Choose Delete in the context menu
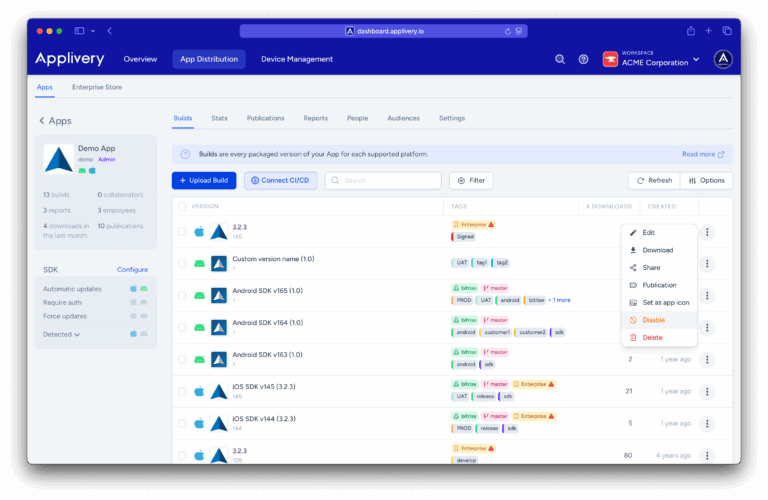The image size is (768, 500). pyautogui.click(x=659, y=337)
